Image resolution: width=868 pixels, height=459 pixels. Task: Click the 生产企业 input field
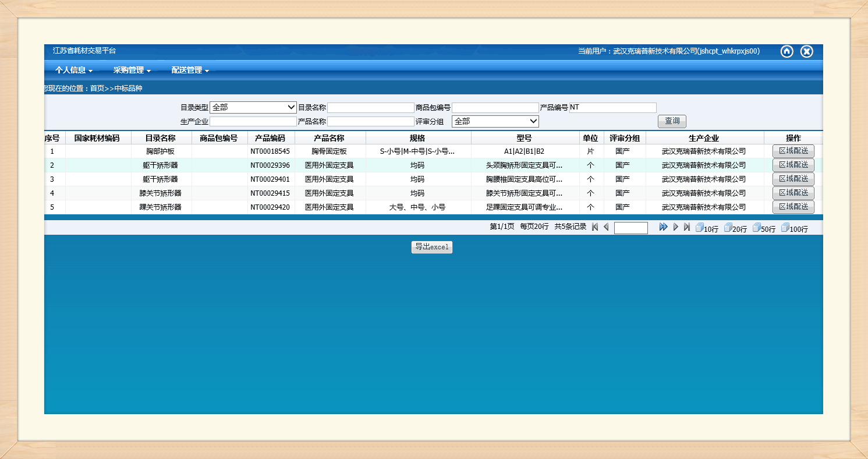253,121
